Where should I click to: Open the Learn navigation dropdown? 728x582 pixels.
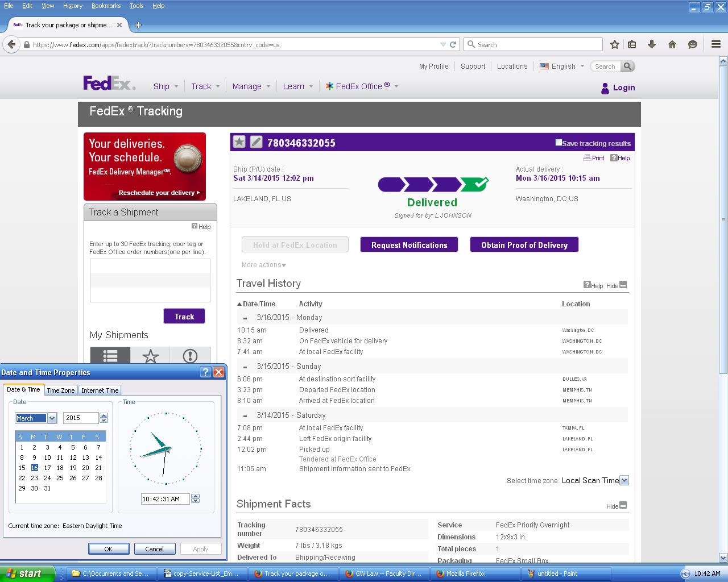298,86
